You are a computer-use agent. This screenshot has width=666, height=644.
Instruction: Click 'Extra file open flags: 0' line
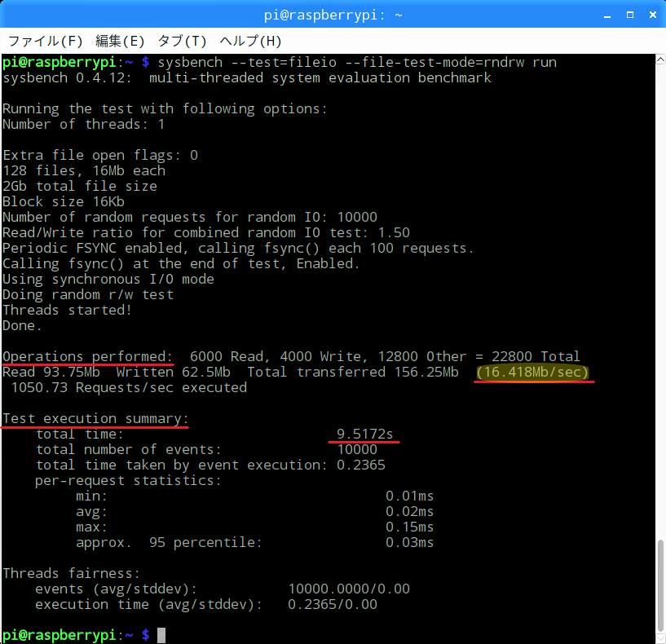point(100,156)
